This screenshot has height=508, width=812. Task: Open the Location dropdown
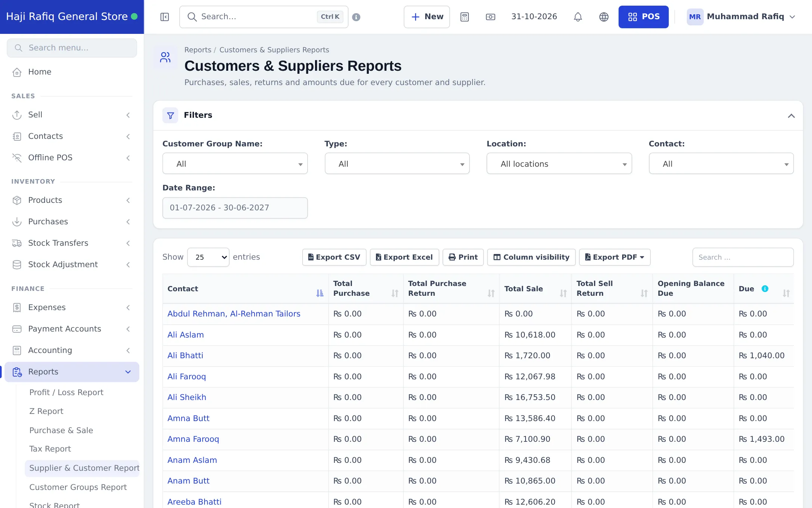559,164
